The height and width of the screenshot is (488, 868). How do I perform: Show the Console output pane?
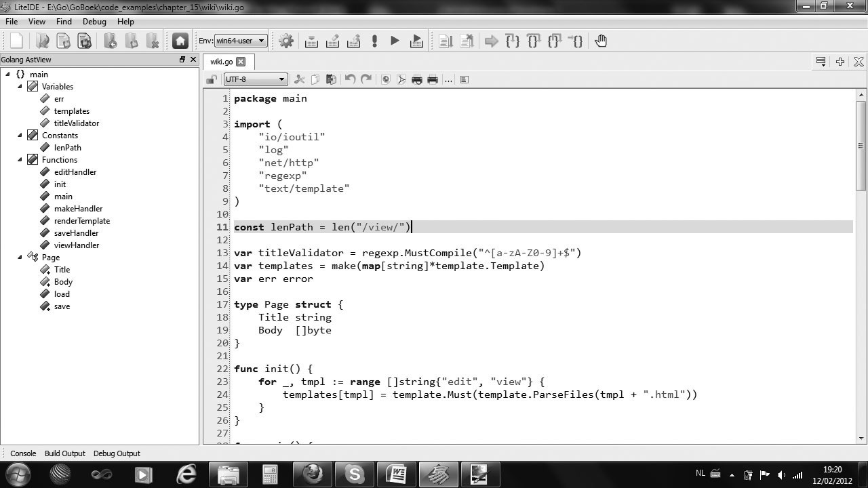pyautogui.click(x=23, y=453)
